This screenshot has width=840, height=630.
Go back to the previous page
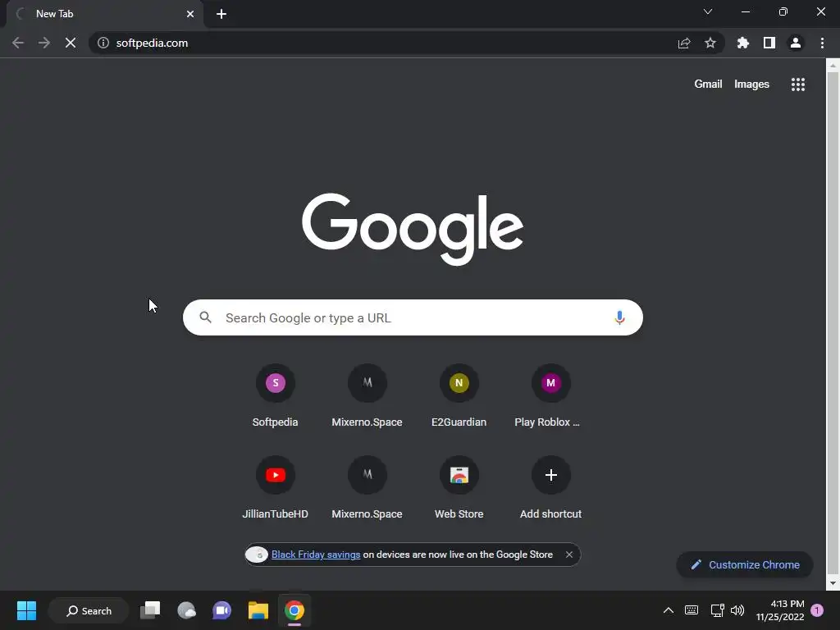(x=18, y=43)
